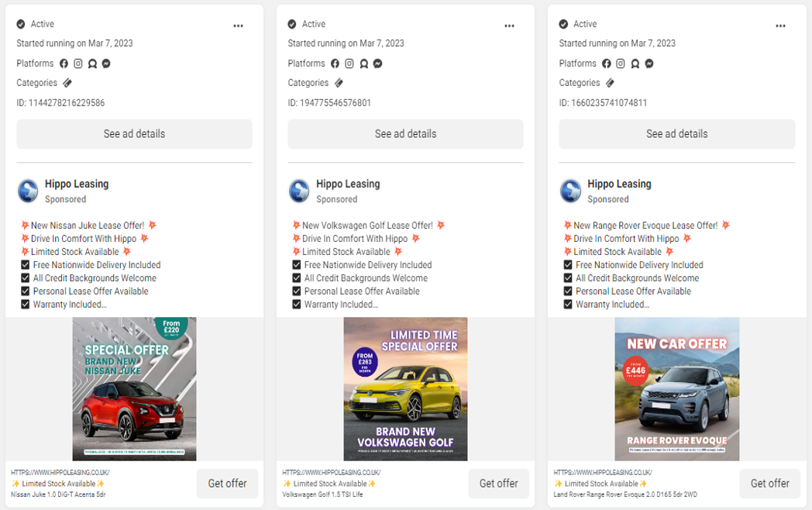Click the text 'ID: 194775546576801'
Screen dimensions: 812x510
(329, 102)
